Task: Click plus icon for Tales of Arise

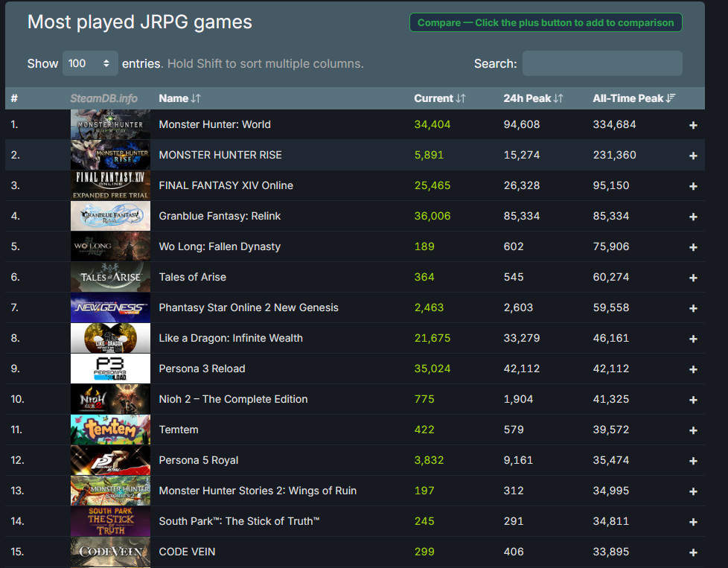Action: (693, 278)
